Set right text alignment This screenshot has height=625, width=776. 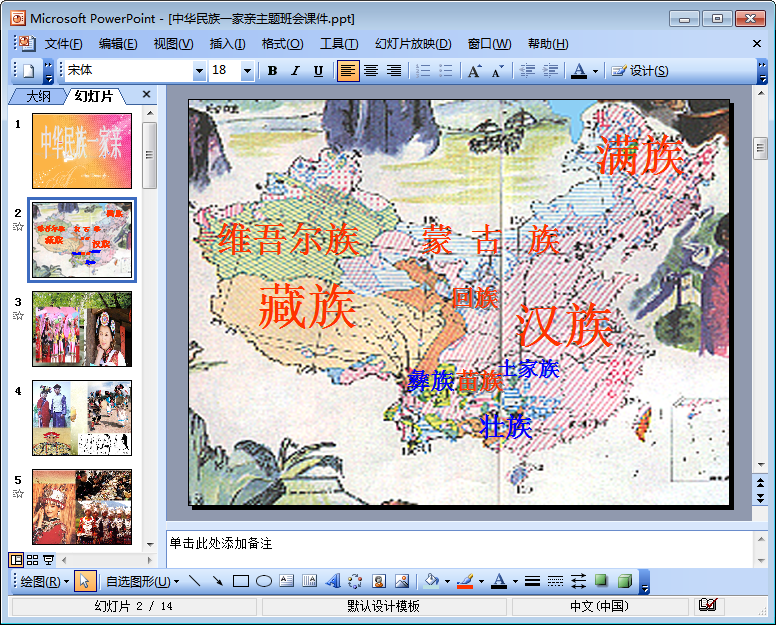pos(394,71)
